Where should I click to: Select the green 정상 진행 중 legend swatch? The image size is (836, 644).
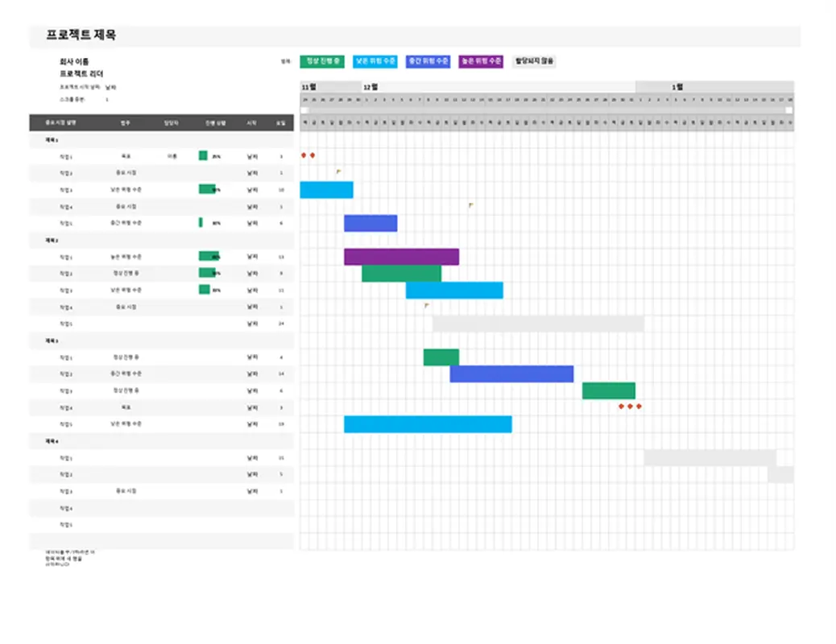click(x=322, y=61)
